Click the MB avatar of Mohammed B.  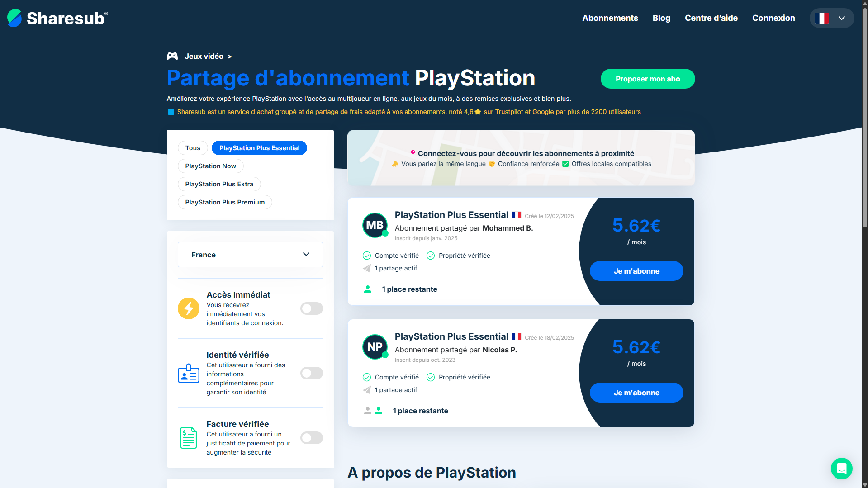click(375, 225)
